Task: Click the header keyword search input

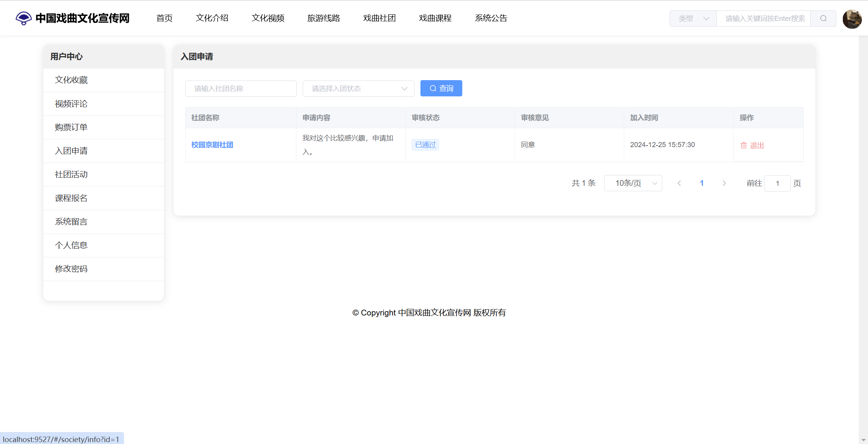Action: pos(763,19)
